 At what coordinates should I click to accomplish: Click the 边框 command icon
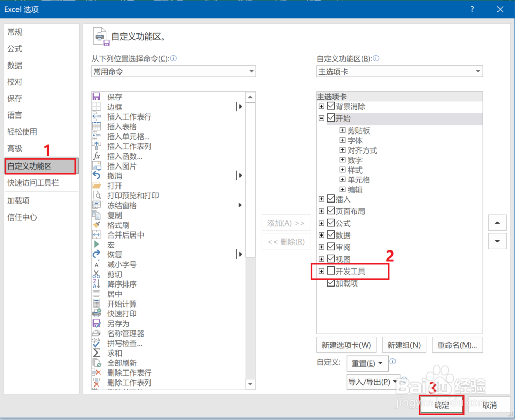(96, 107)
